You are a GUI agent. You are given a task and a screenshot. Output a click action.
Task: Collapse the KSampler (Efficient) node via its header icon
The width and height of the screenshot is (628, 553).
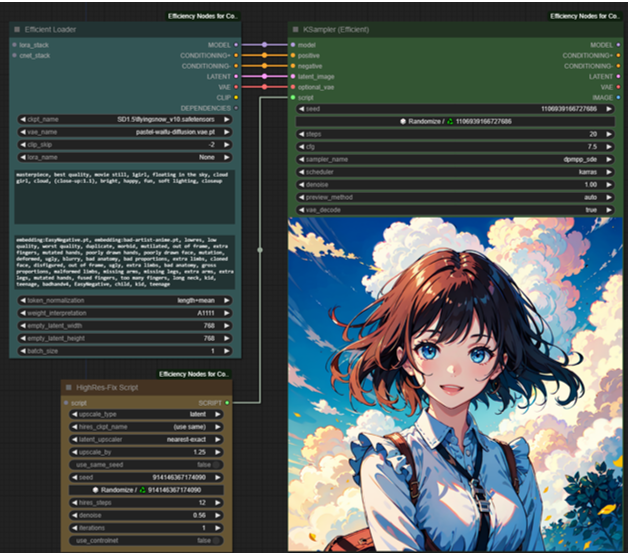click(x=295, y=30)
